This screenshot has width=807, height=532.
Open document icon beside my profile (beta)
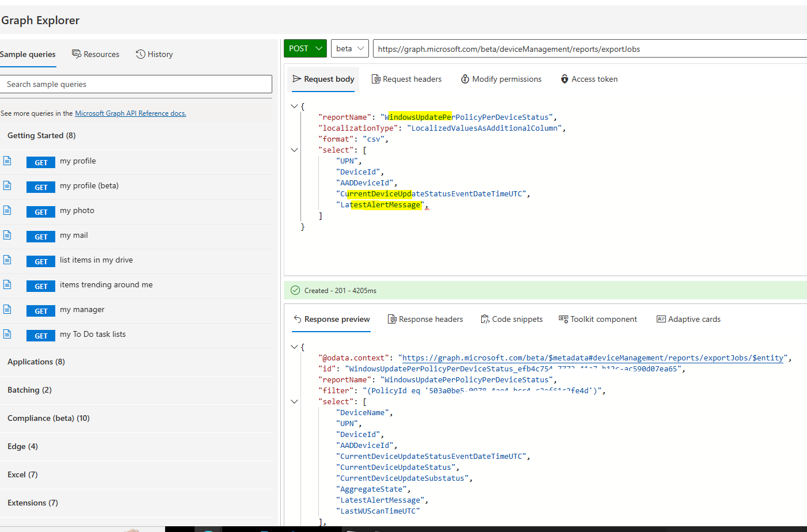pos(7,185)
